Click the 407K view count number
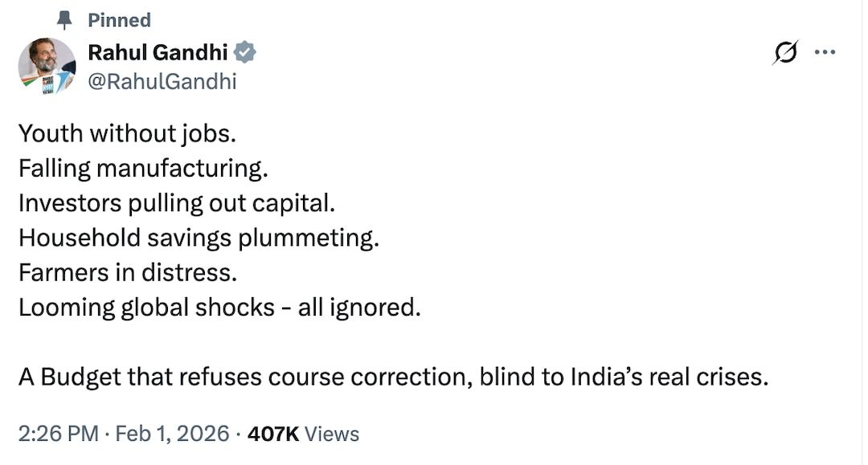The image size is (868, 465). (273, 434)
